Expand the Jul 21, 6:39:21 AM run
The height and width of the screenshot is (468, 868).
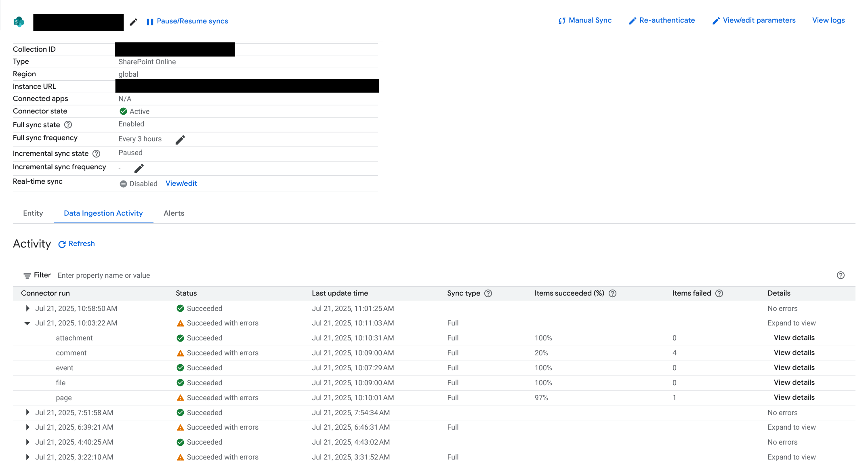(x=27, y=427)
